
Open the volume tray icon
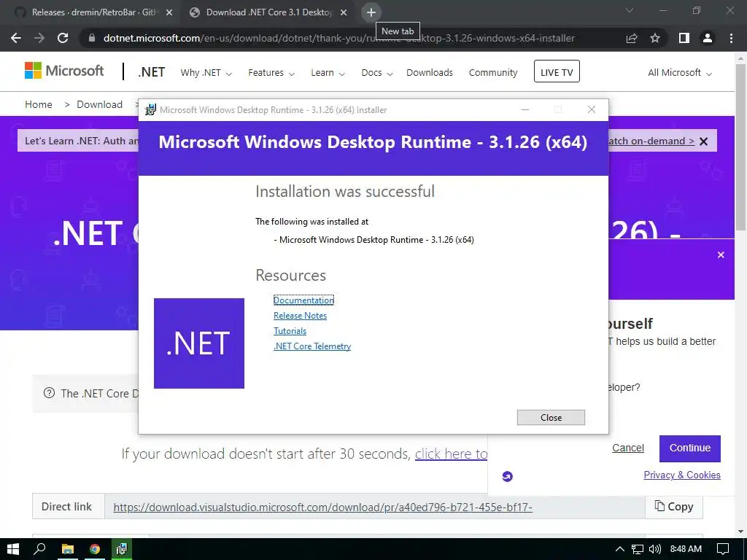click(655, 549)
